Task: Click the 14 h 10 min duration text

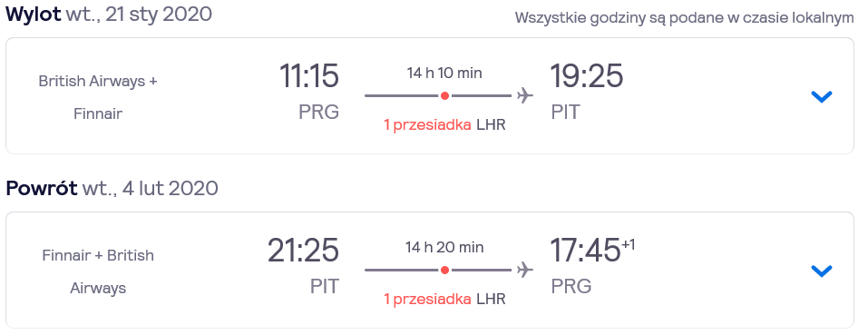Action: click(x=444, y=73)
